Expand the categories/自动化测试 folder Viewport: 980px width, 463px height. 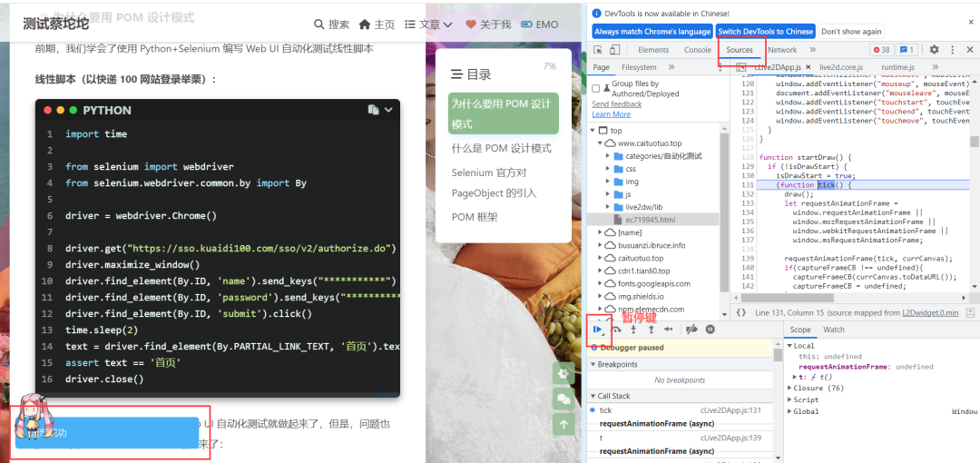coord(607,156)
